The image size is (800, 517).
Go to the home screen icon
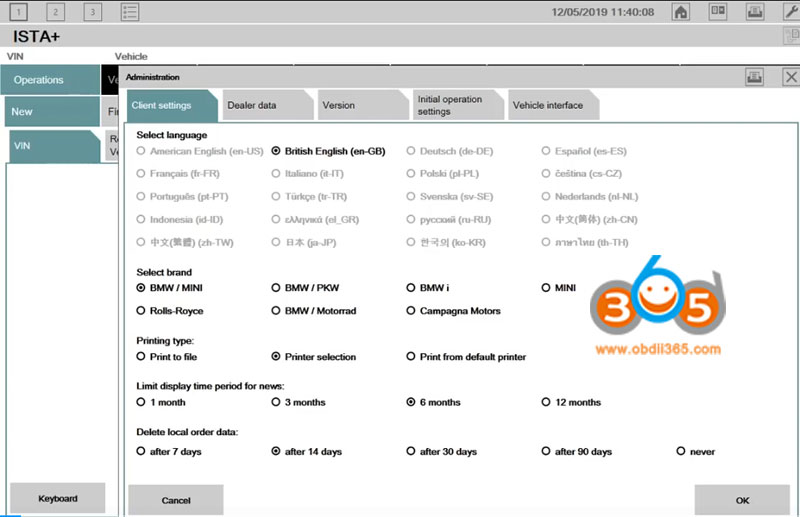pyautogui.click(x=681, y=12)
